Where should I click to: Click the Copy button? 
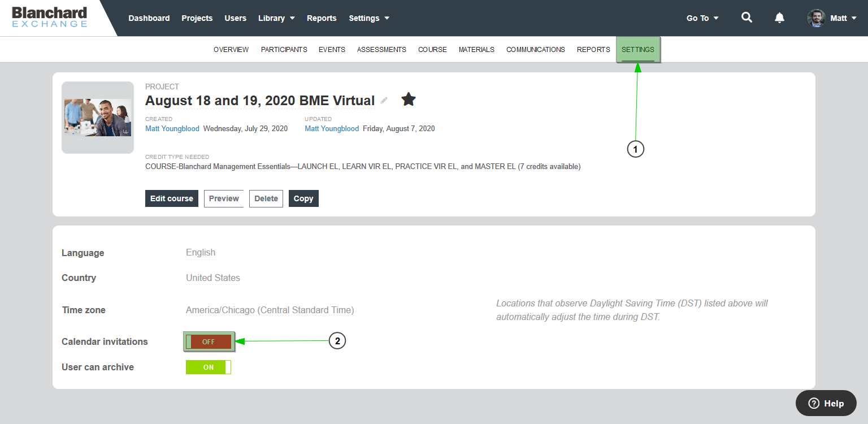pyautogui.click(x=303, y=198)
